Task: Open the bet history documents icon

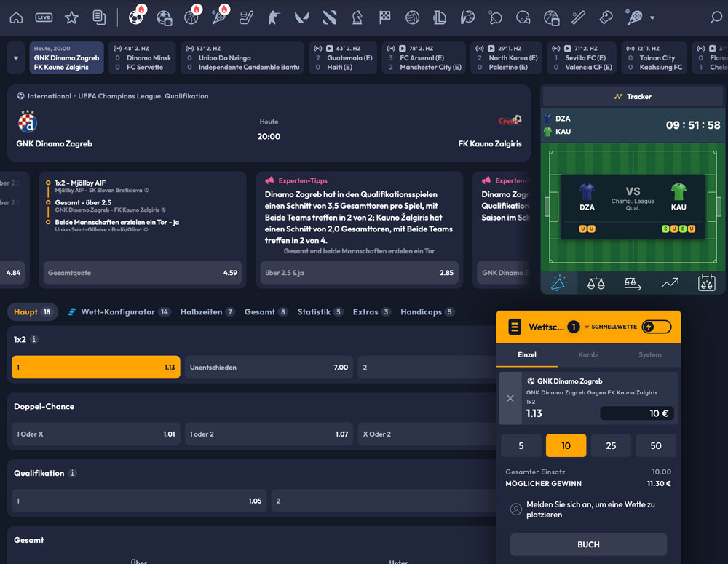Action: (x=99, y=17)
